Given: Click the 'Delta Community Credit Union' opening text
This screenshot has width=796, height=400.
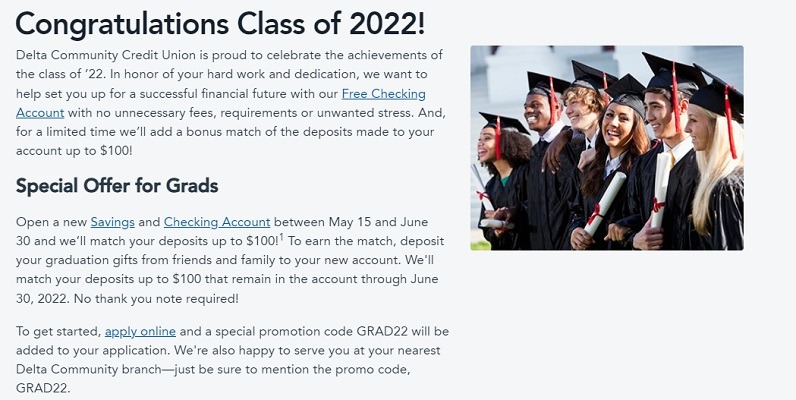Looking at the screenshot, I should pyautogui.click(x=111, y=55).
